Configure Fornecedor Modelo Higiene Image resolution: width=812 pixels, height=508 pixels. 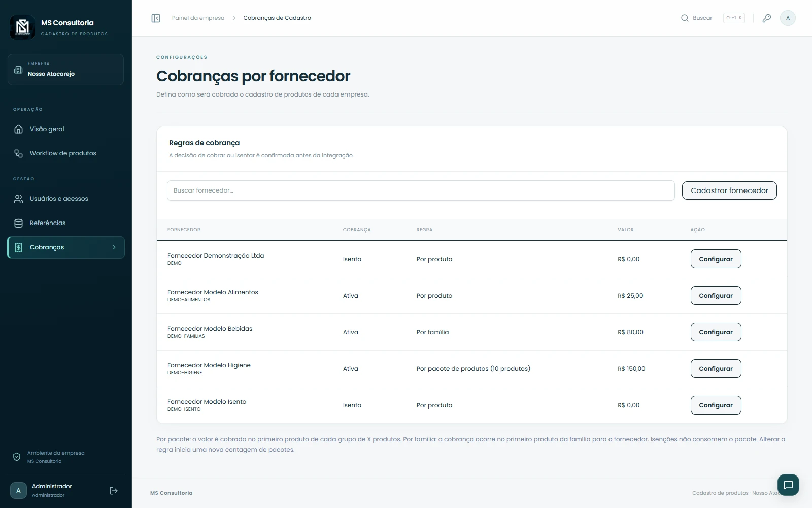click(716, 369)
